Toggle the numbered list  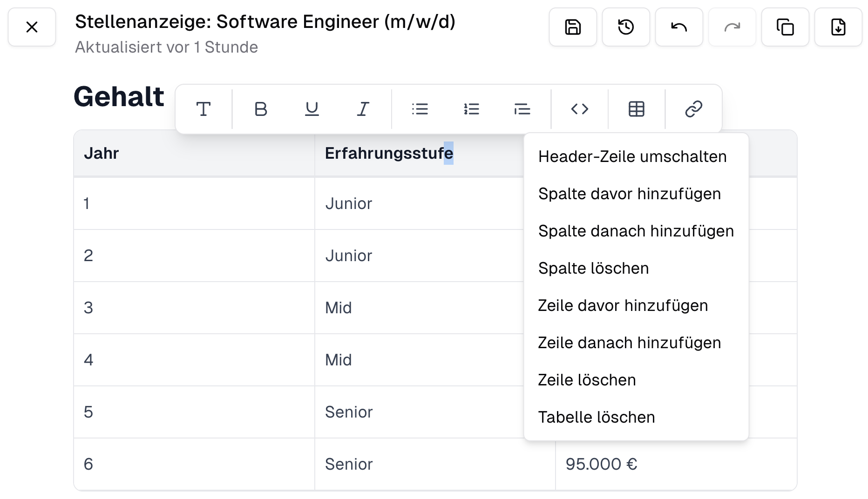click(x=471, y=109)
